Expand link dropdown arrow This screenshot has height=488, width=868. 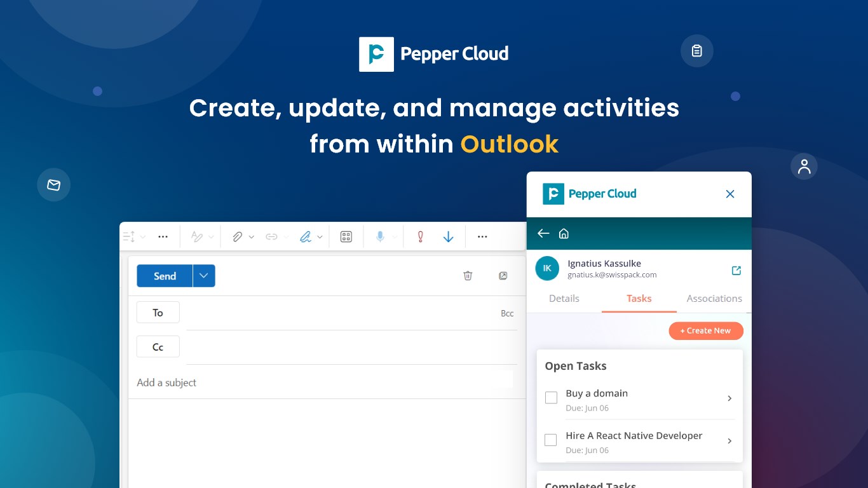(x=285, y=237)
